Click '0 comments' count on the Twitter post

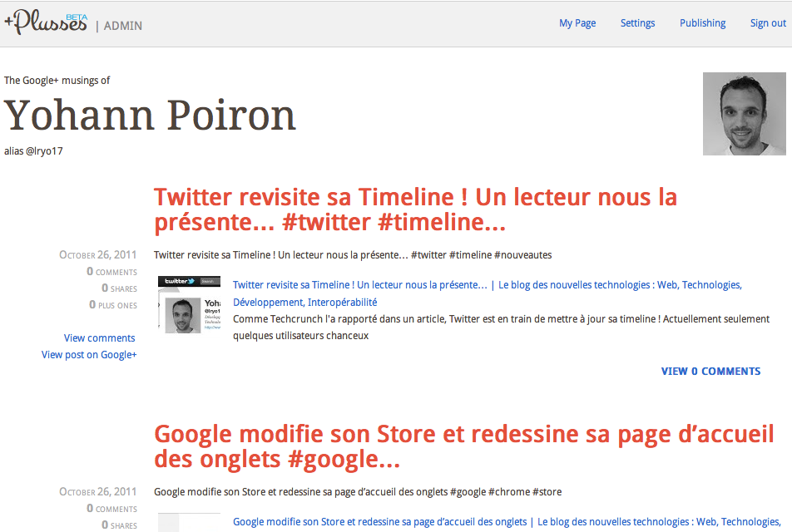point(111,272)
